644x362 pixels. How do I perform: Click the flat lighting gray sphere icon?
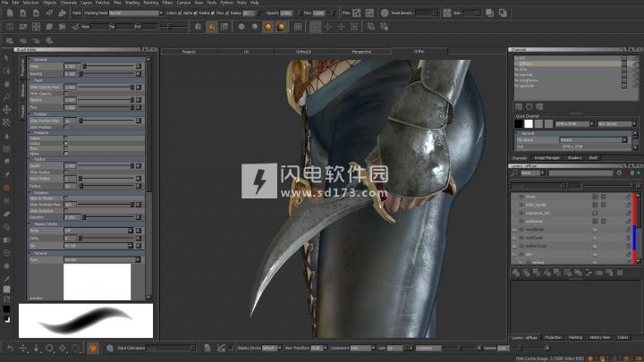241,27
